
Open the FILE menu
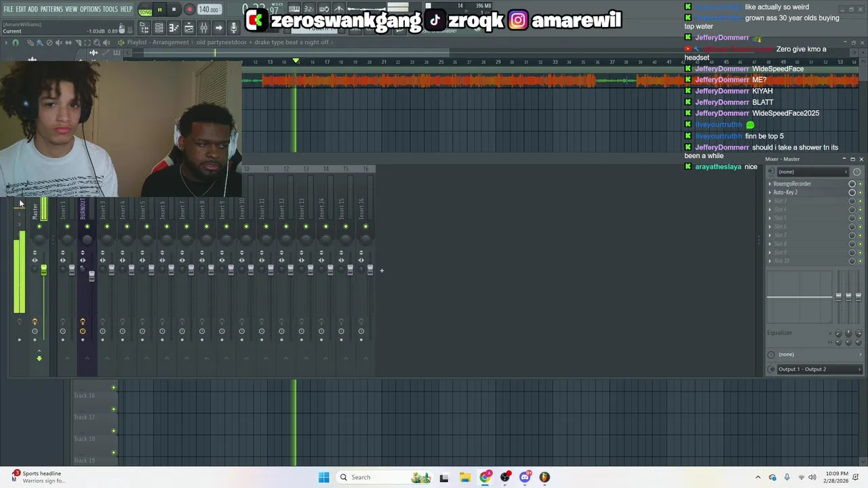pyautogui.click(x=8, y=9)
